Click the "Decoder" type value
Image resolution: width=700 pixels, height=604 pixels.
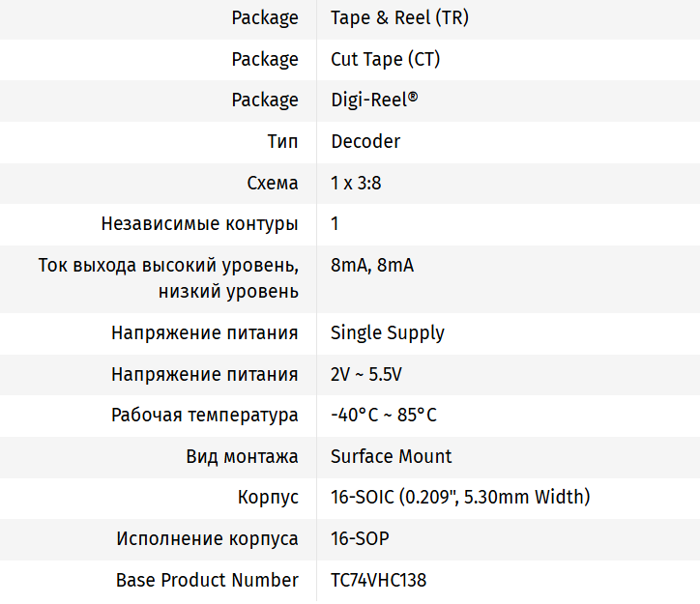pyautogui.click(x=365, y=141)
